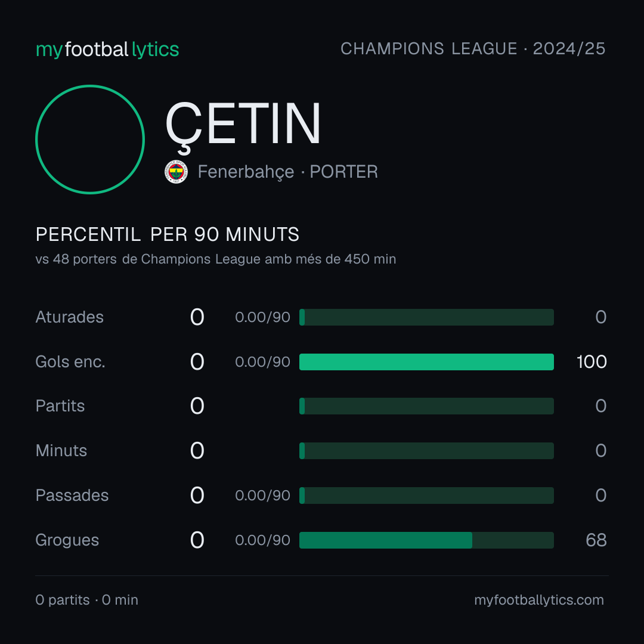Click the Aturades percentile bar
The height and width of the screenshot is (644, 644).
click(x=426, y=317)
